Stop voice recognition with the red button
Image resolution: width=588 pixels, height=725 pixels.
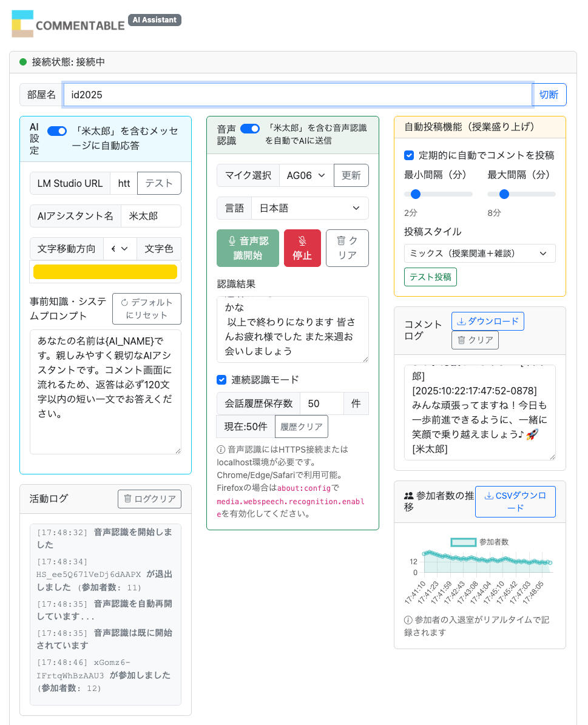(x=302, y=248)
